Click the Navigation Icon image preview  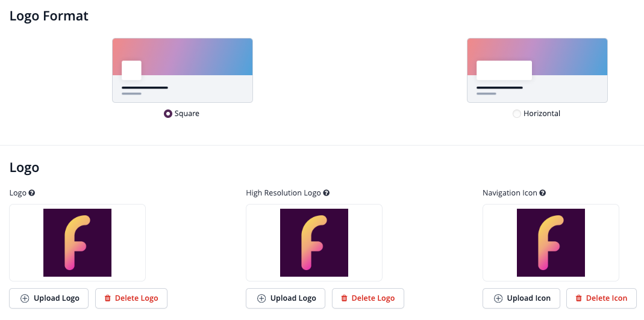tap(551, 242)
